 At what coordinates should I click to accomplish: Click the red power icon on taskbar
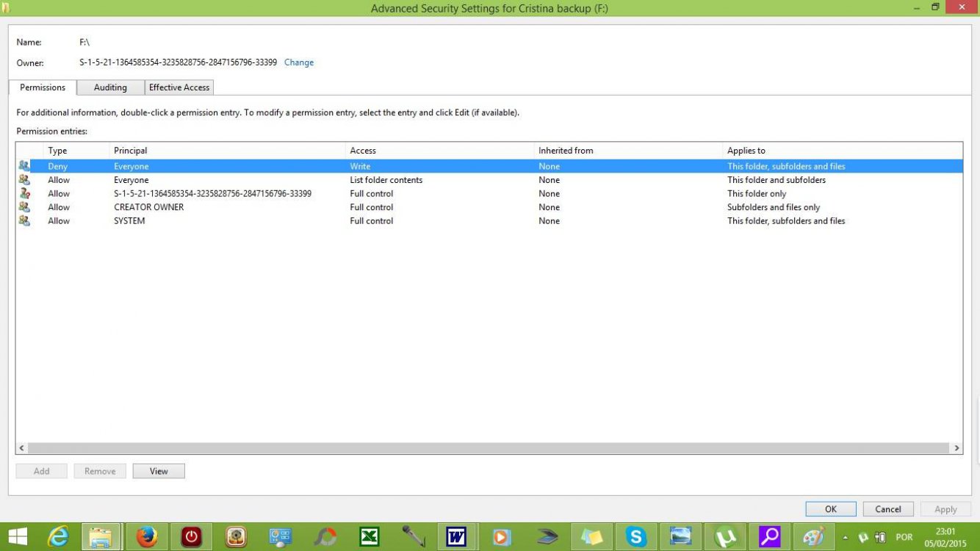pos(191,537)
